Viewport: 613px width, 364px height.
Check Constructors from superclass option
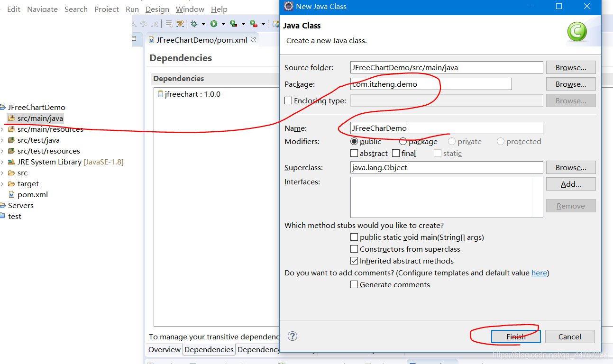(354, 249)
